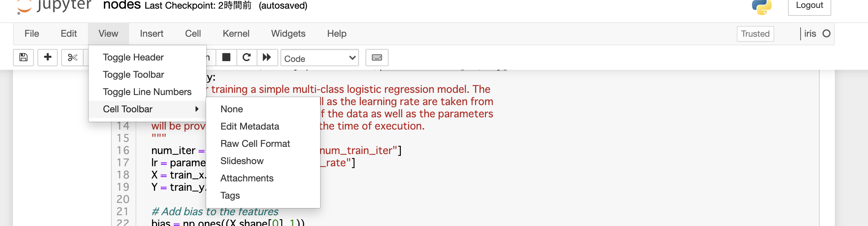Click the iris kernel status indicator circle
The height and width of the screenshot is (226, 868).
point(827,33)
